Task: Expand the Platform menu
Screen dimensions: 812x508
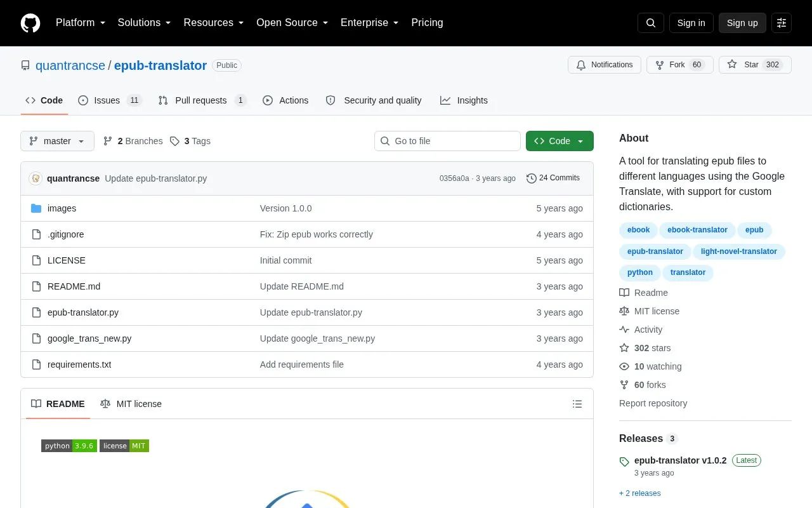Action: point(81,23)
